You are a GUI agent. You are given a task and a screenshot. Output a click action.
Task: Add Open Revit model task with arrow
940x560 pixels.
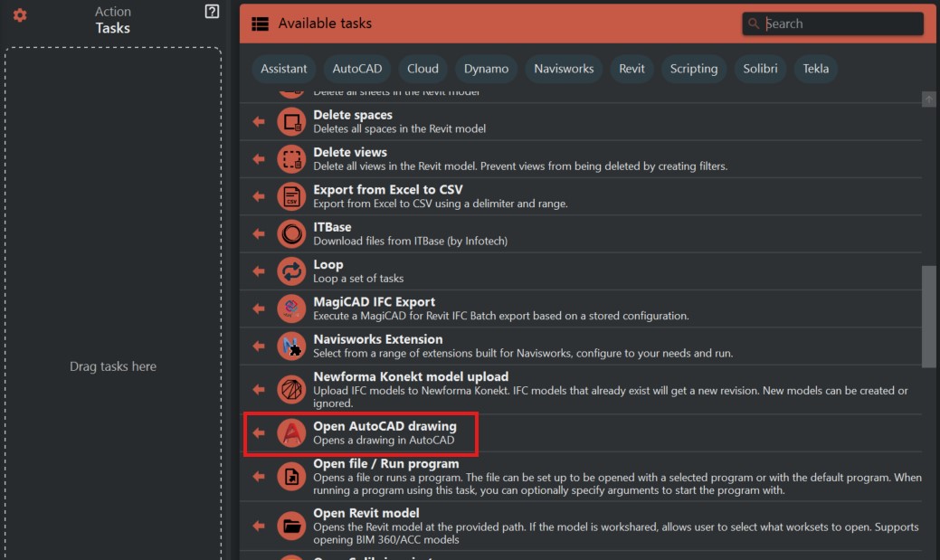point(259,526)
